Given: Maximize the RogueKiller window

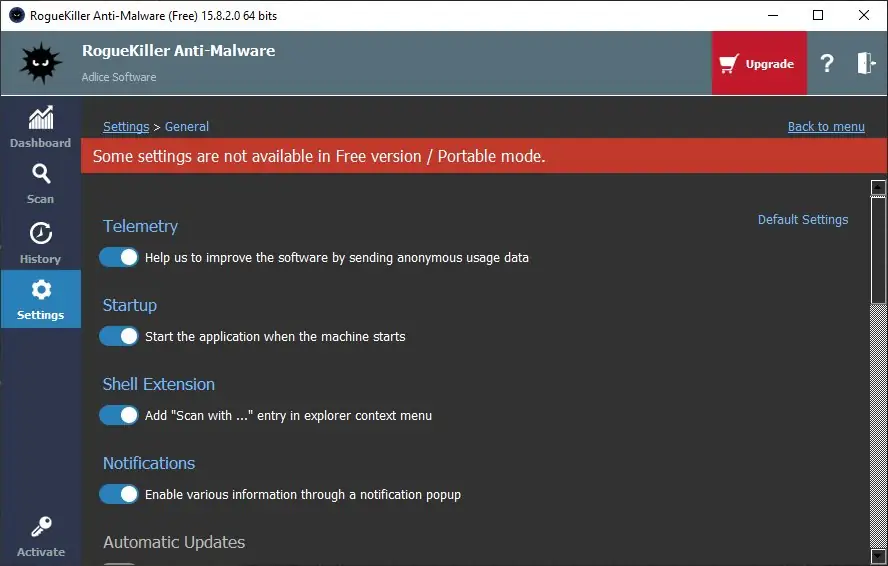Looking at the screenshot, I should [x=818, y=15].
